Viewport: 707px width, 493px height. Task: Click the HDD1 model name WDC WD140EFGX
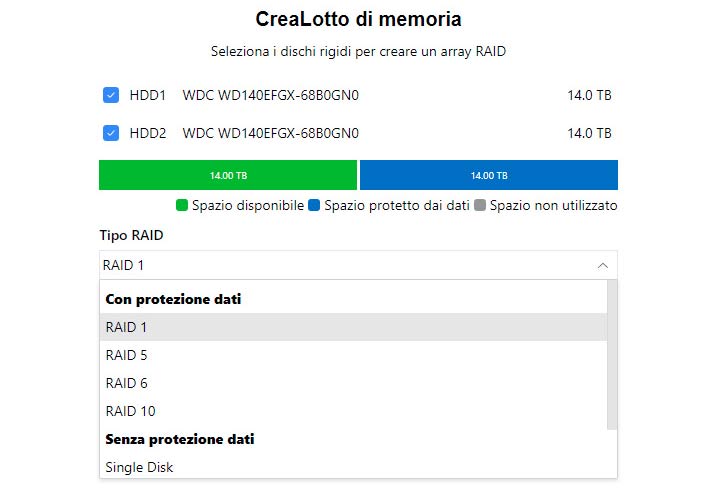[x=270, y=96]
